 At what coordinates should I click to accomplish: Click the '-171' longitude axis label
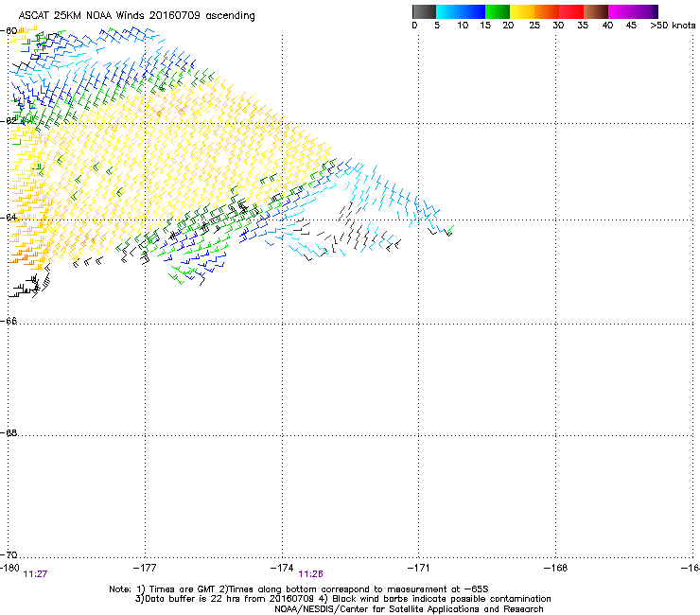coord(418,568)
